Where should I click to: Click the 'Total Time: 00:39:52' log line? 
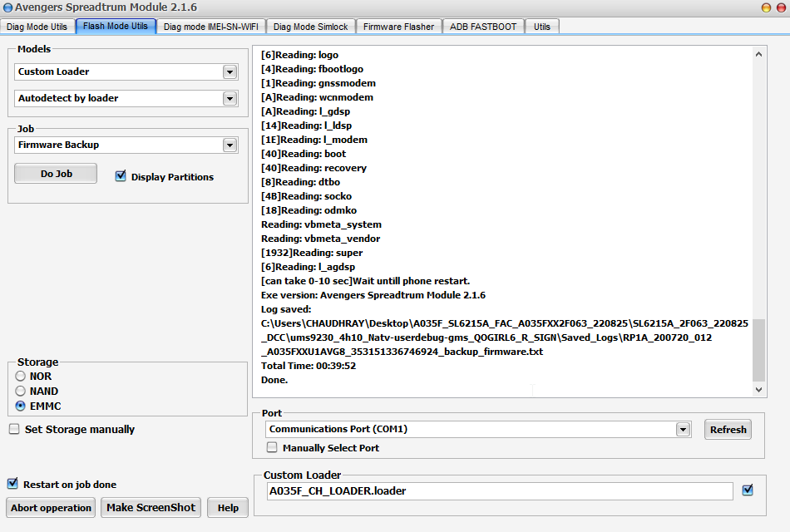(x=309, y=366)
